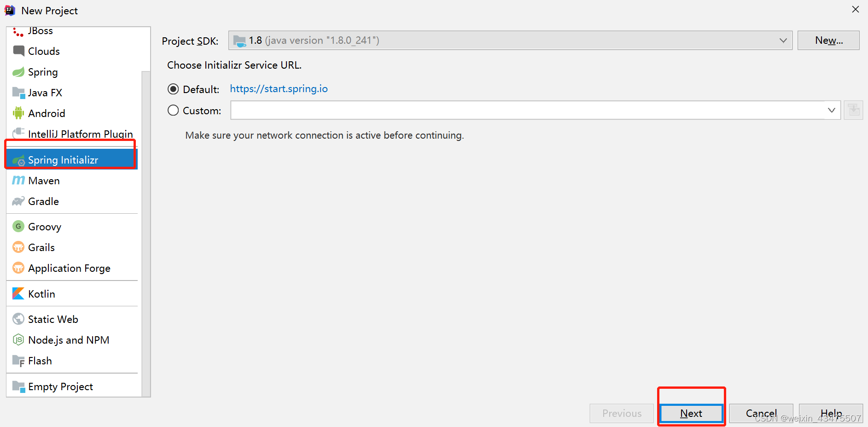868x427 pixels.
Task: Choose Maven project type
Action: point(72,181)
